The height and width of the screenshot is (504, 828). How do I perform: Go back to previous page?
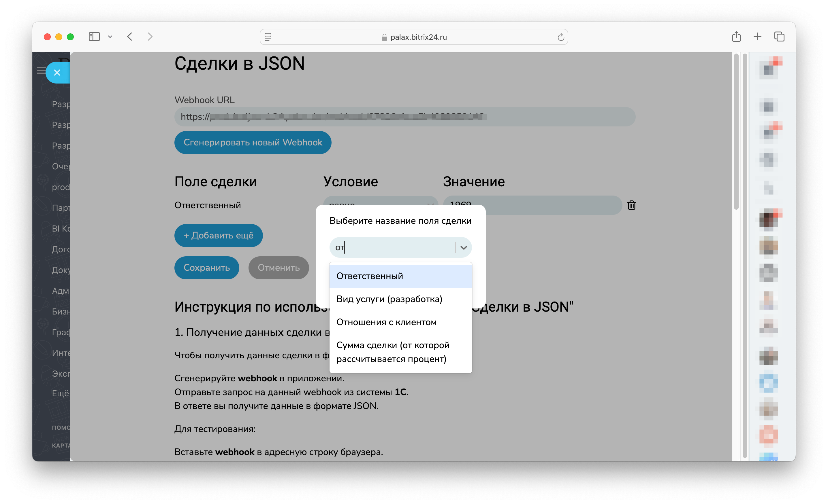click(130, 37)
